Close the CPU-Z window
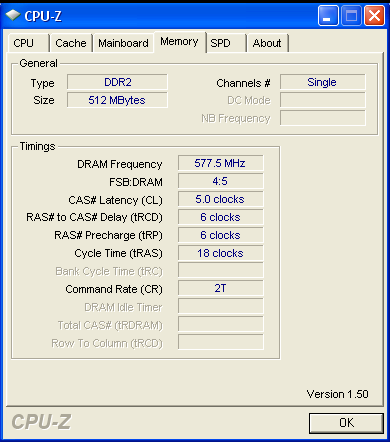Image resolution: width=390 pixels, height=442 pixels. (x=374, y=16)
